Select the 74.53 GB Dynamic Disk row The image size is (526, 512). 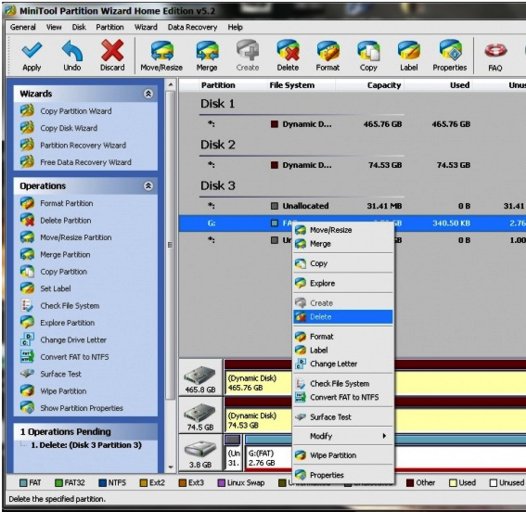(352, 165)
